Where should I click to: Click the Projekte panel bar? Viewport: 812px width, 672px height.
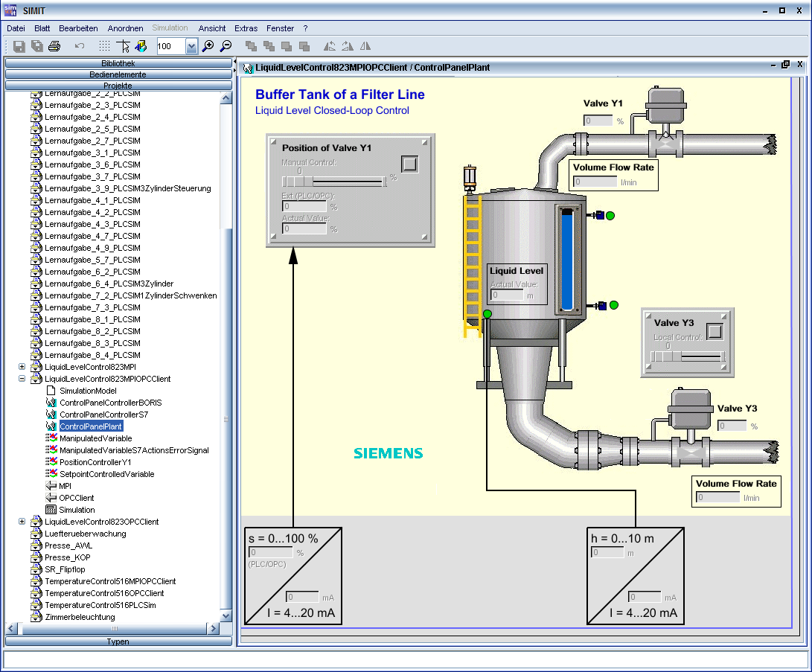118,86
